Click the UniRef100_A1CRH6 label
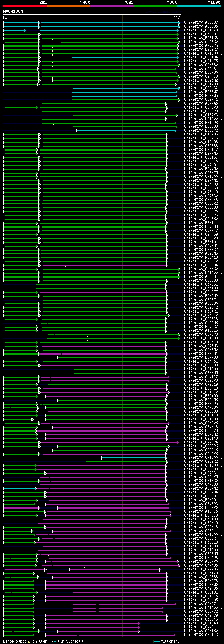Image resolution: width=224 pixels, height=644 pixels. pos(201,134)
